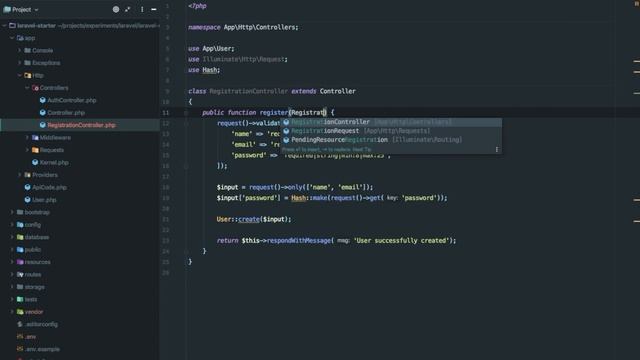640x360 pixels.
Task: Jump to the error stripe mark beside line 7
Action: click(x=637, y=72)
